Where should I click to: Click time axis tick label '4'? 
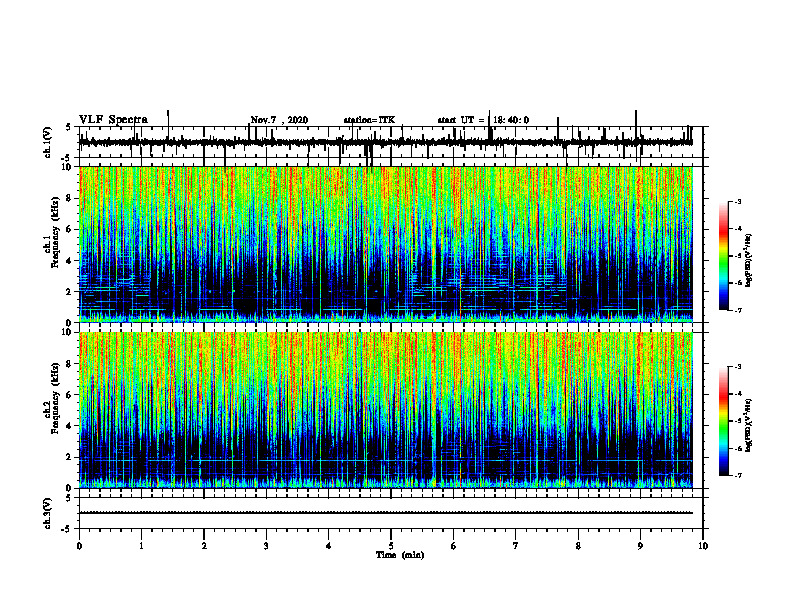point(329,546)
